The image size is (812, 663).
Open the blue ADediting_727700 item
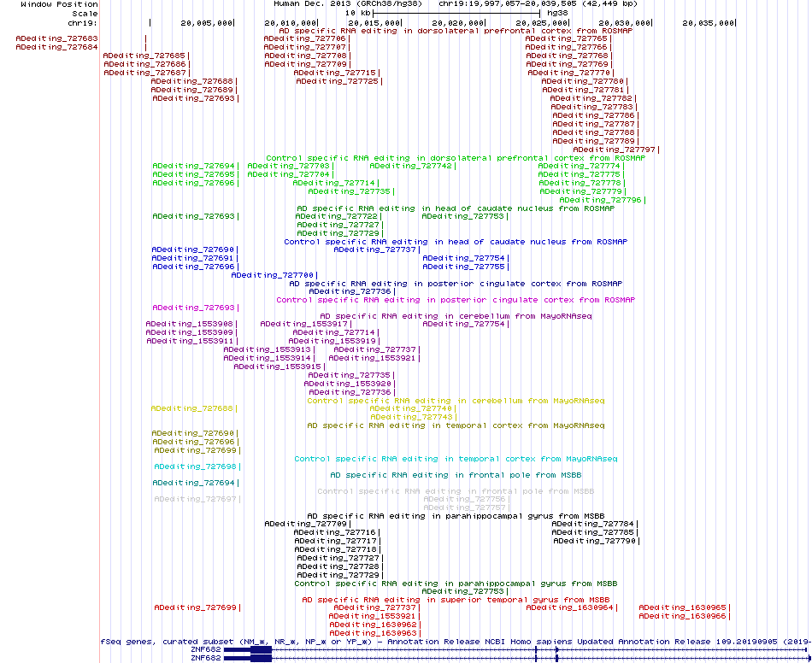pos(273,275)
